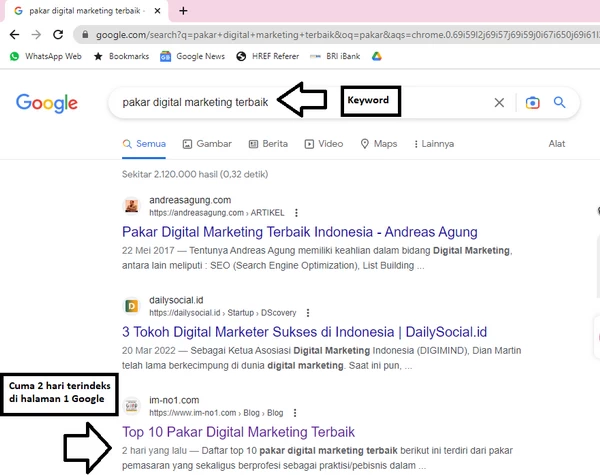Click the andreasagung.com site favicon
Screen dimensions: 600x475
click(132, 206)
